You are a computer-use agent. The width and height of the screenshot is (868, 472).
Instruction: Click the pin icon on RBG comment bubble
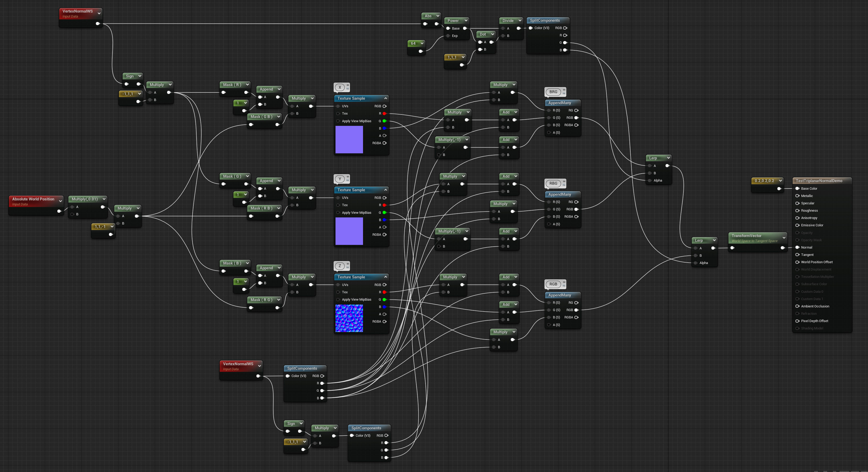tap(564, 182)
